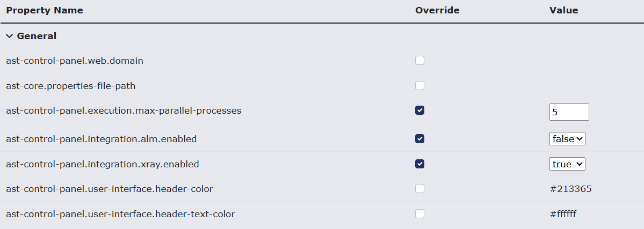This screenshot has height=229, width=644.
Task: Check override for ast-core.properties-file-path
Action: coord(419,86)
